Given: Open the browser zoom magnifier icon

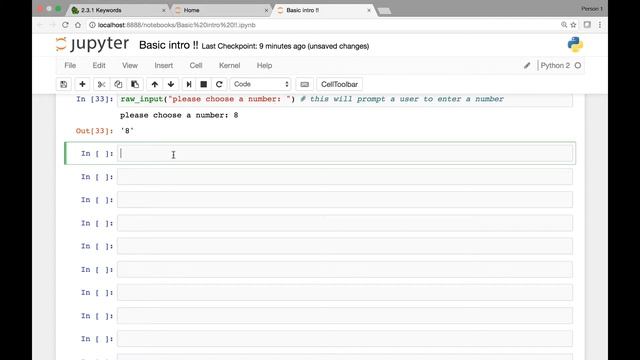Looking at the screenshot, I should tap(564, 25).
